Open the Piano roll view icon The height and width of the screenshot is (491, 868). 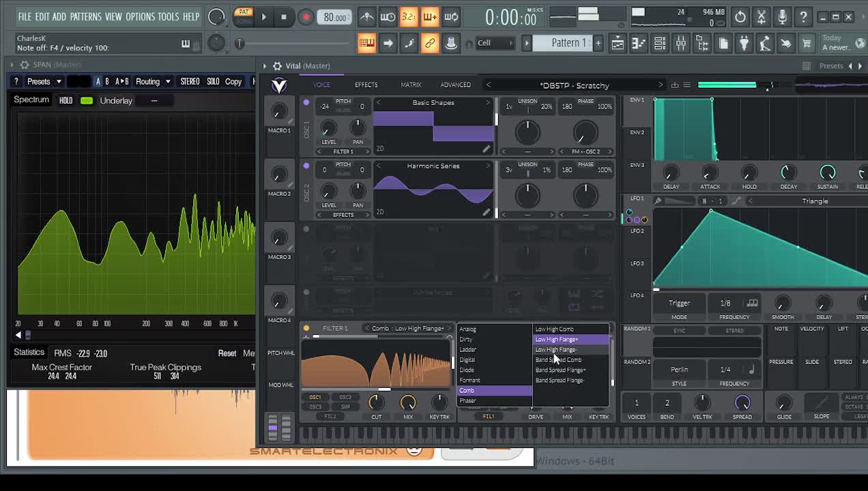tap(639, 43)
